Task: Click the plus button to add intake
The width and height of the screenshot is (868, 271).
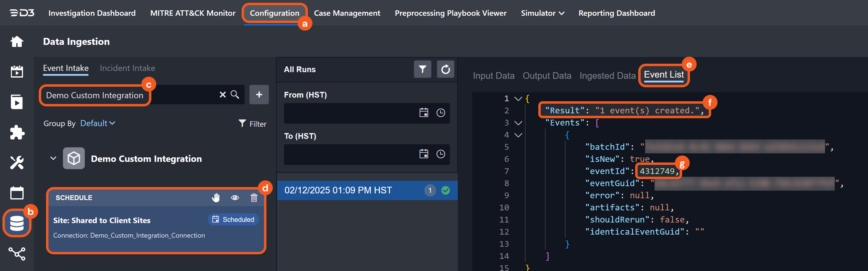Action: [x=259, y=95]
